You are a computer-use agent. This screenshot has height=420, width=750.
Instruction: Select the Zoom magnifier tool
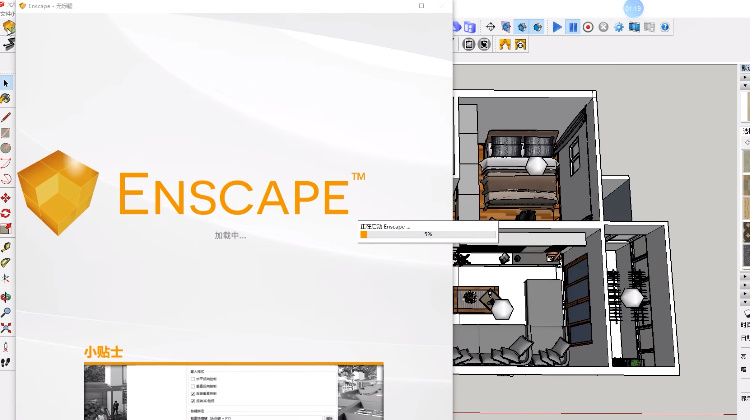(x=6, y=312)
